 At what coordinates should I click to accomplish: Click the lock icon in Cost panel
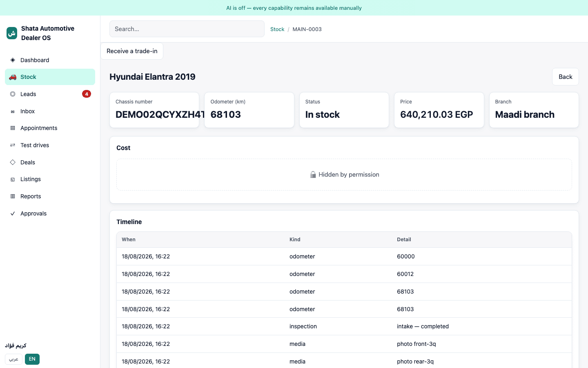coord(313,175)
